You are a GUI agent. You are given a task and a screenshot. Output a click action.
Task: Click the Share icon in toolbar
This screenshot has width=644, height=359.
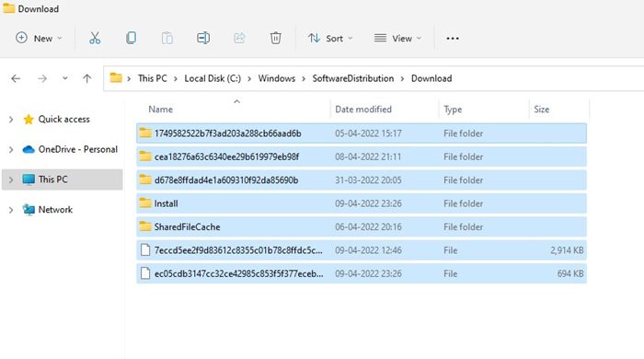(x=239, y=38)
